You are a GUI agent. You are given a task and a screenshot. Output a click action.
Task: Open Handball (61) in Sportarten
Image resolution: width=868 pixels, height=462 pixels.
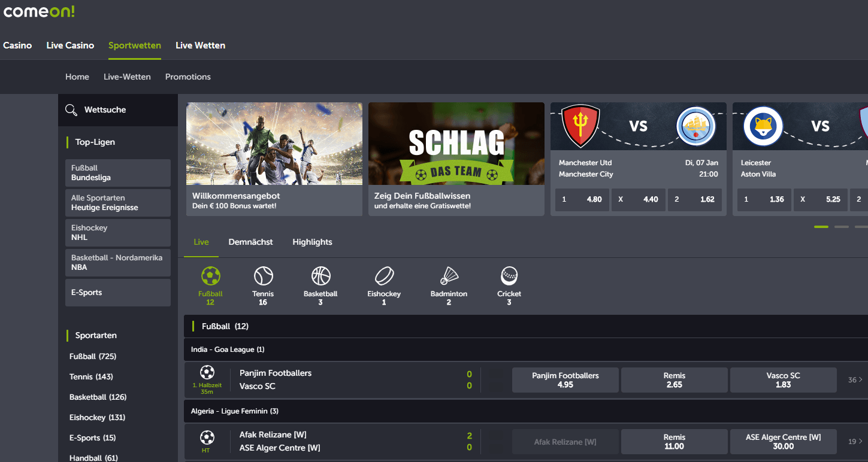(93, 458)
